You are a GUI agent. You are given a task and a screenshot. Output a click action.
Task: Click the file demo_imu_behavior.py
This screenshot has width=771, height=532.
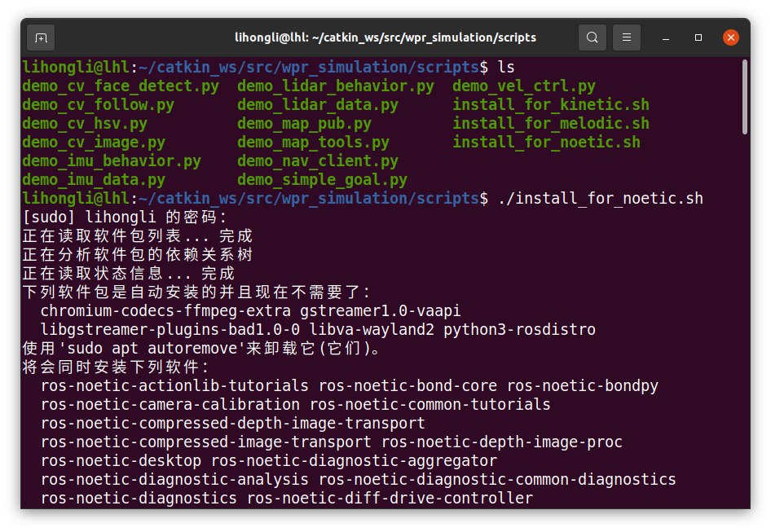pos(112,160)
